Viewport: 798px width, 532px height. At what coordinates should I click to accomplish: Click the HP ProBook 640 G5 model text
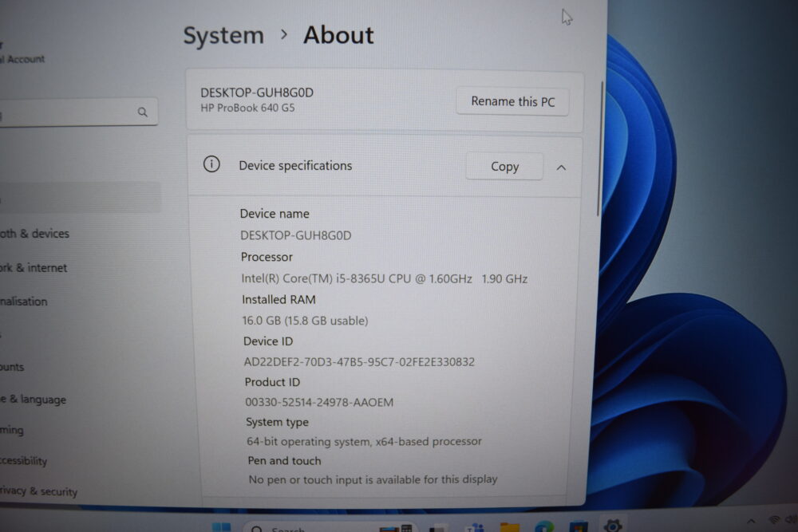click(x=247, y=108)
